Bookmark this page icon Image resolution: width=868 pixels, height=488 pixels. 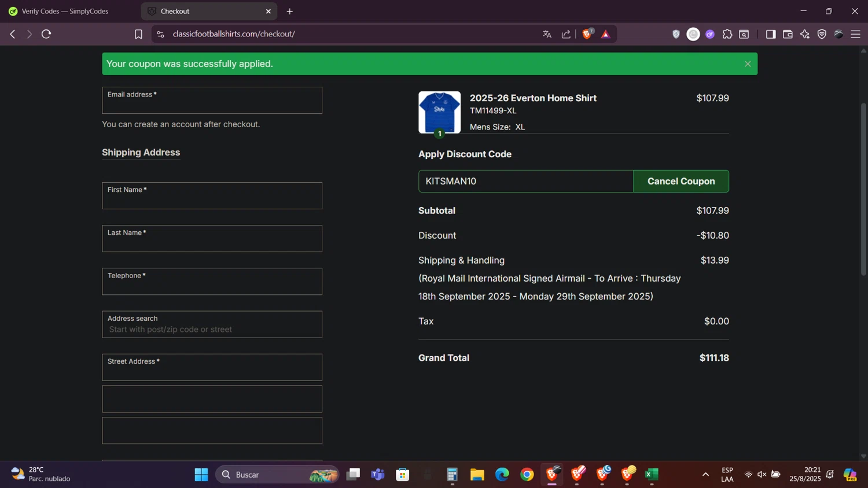pos(138,34)
